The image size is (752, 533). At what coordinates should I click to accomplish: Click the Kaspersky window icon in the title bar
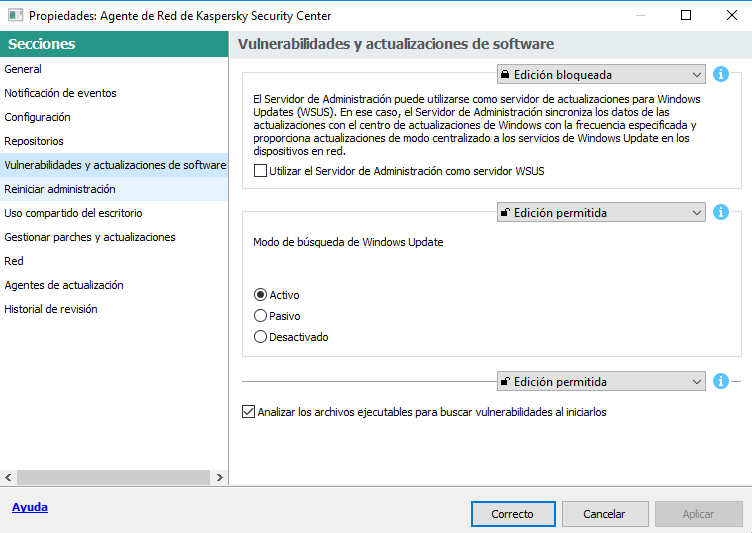tap(15, 15)
